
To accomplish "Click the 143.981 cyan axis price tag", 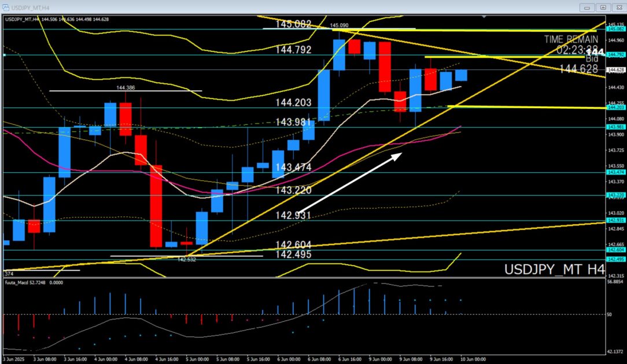I will 614,127.
